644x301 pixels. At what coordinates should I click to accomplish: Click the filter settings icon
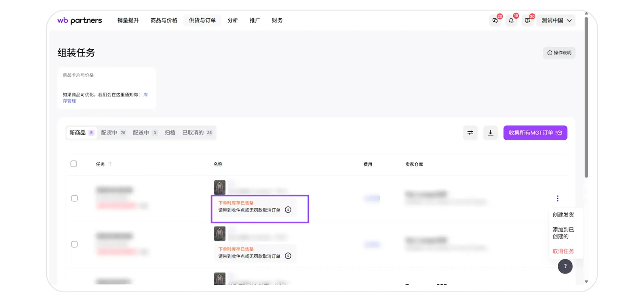click(470, 133)
